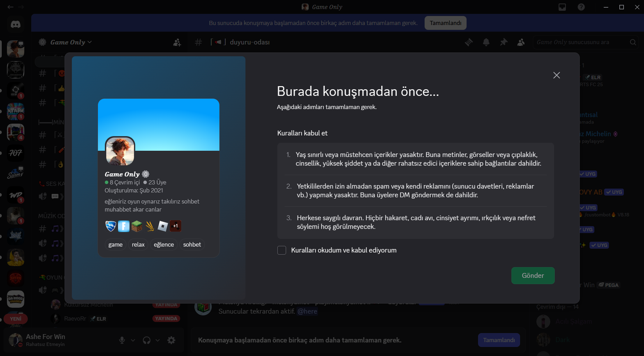Click the Rocket League game icon
Viewport: 644px width, 356px height.
pos(110,226)
